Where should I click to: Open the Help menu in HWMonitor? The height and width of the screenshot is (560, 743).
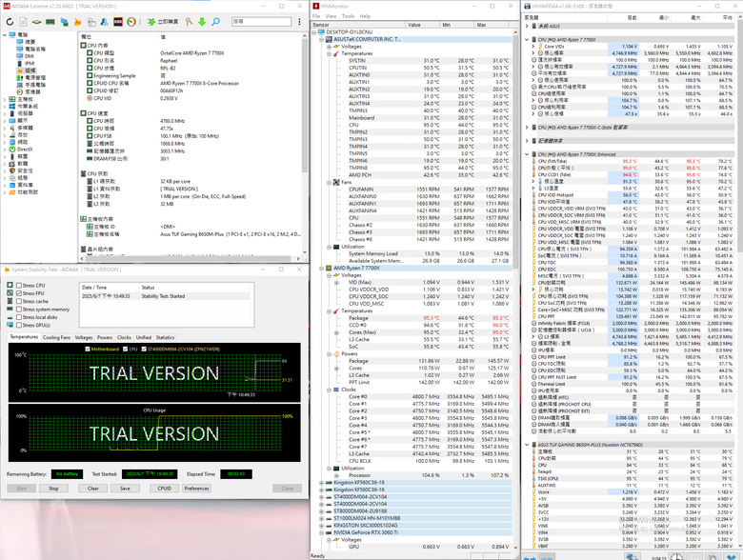click(x=365, y=16)
